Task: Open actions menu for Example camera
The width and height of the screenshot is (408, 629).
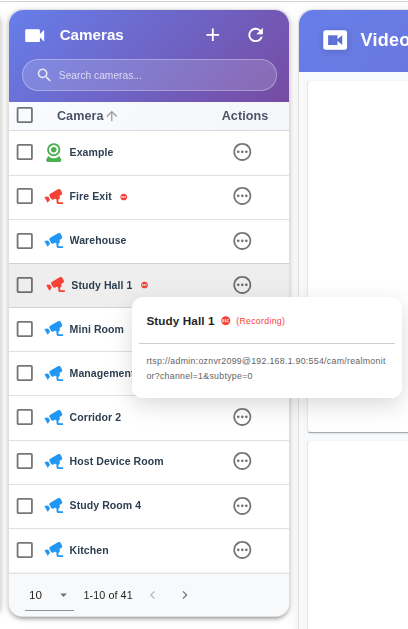Action: point(242,152)
